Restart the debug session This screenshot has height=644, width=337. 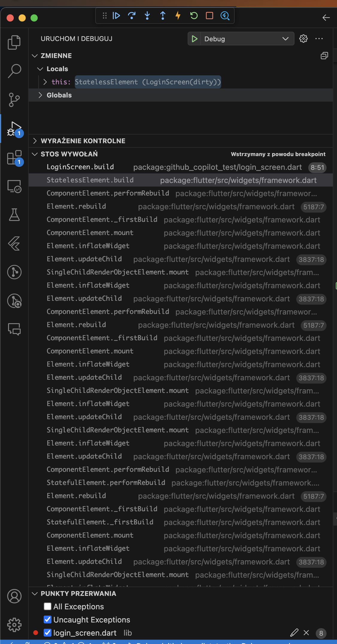(194, 16)
